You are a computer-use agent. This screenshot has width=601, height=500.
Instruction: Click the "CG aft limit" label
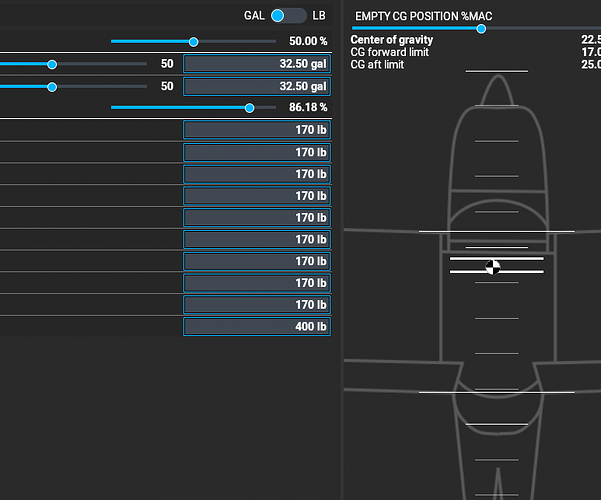tap(377, 64)
